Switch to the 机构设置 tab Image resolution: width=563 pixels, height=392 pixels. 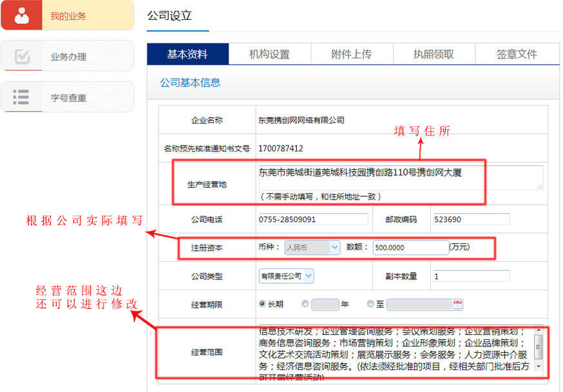coord(269,54)
